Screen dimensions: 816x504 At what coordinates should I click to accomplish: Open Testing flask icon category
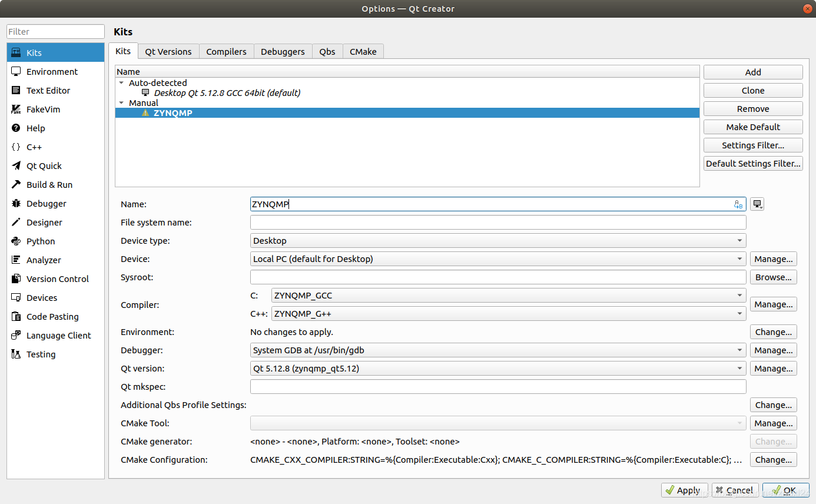pyautogui.click(x=16, y=354)
